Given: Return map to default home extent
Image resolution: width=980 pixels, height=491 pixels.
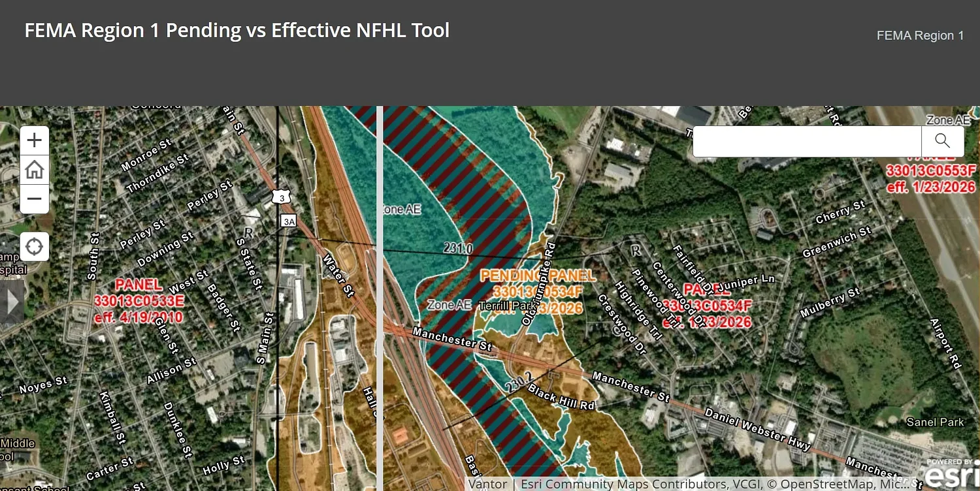Looking at the screenshot, I should (35, 170).
